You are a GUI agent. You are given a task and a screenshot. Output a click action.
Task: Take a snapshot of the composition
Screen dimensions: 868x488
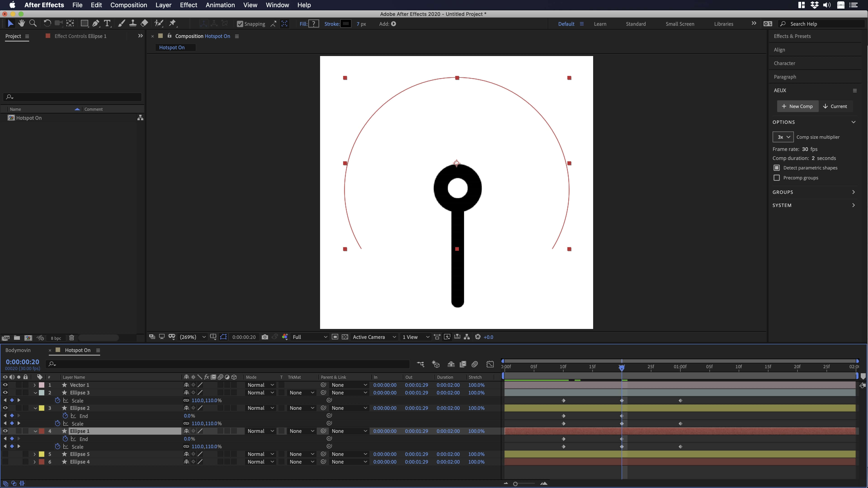[x=265, y=337]
